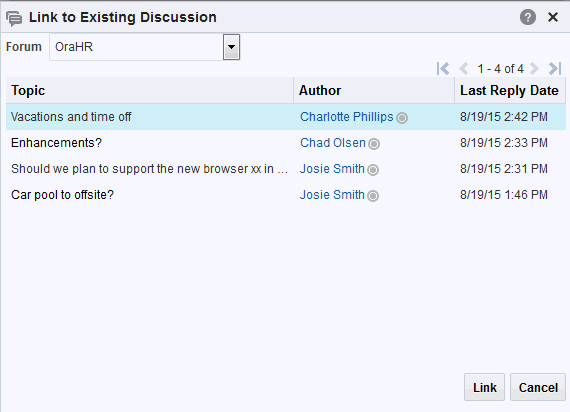Click the discussion bubbles icon beside title
This screenshot has width=570, height=412.
click(x=14, y=18)
